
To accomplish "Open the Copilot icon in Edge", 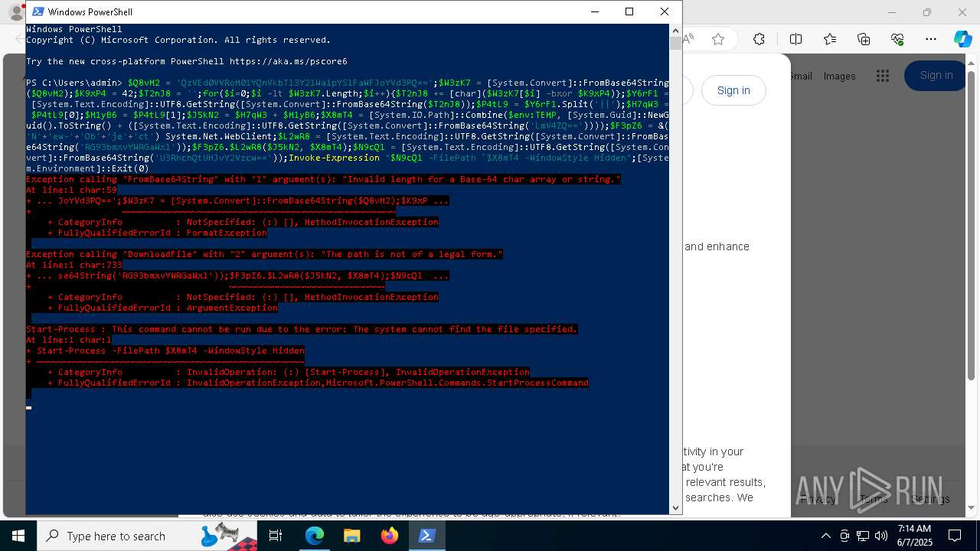I will (962, 39).
